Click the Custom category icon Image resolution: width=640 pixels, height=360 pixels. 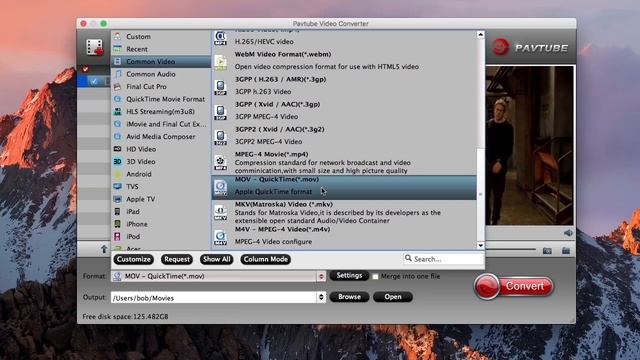118,36
